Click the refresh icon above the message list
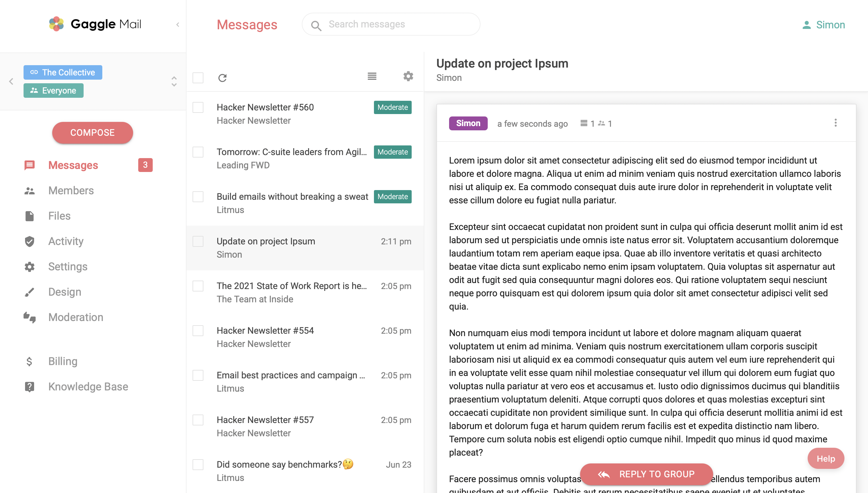 coord(222,78)
